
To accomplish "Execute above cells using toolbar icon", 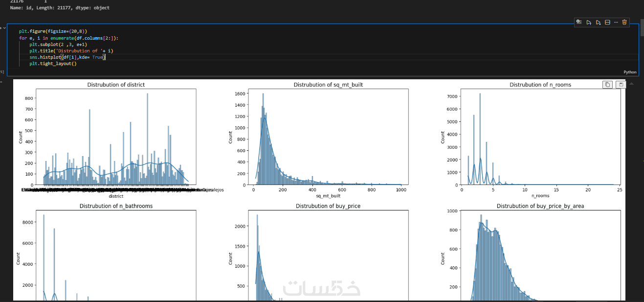I will [589, 22].
